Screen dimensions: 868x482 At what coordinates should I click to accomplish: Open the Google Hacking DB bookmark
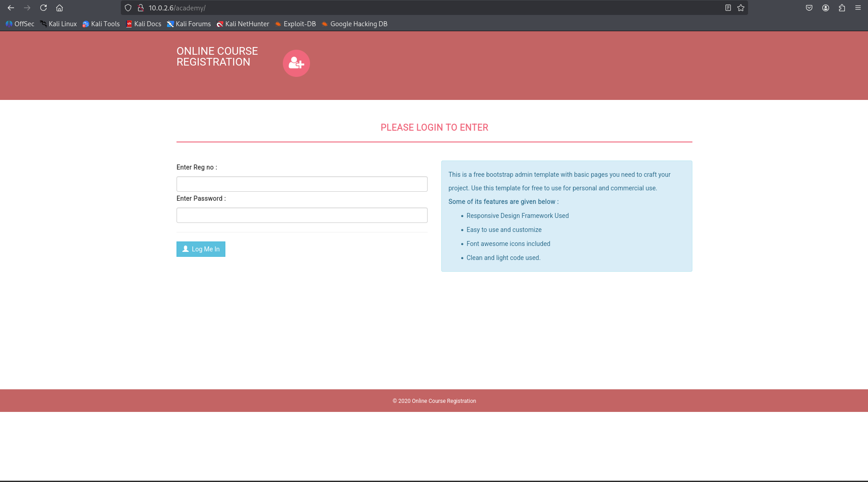pyautogui.click(x=354, y=24)
